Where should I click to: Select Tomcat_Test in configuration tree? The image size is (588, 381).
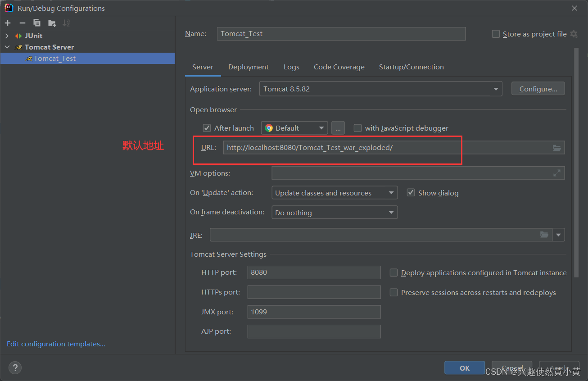tap(87, 58)
